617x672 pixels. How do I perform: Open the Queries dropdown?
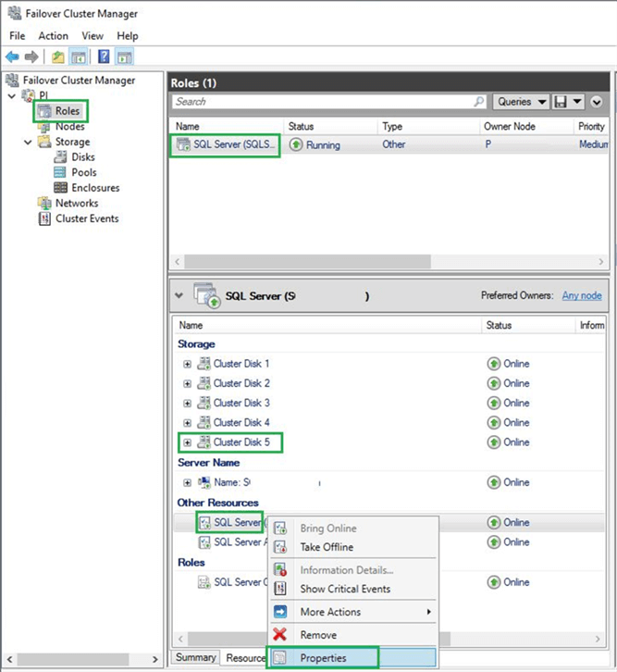pyautogui.click(x=521, y=102)
